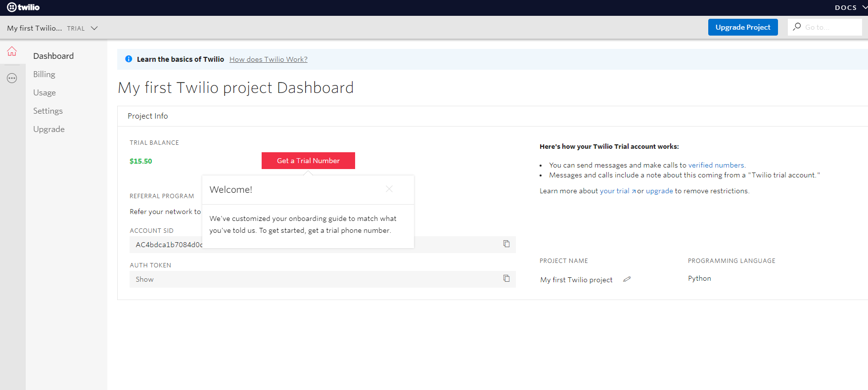Open the your trial link
Image resolution: width=868 pixels, height=390 pixels.
pos(618,191)
